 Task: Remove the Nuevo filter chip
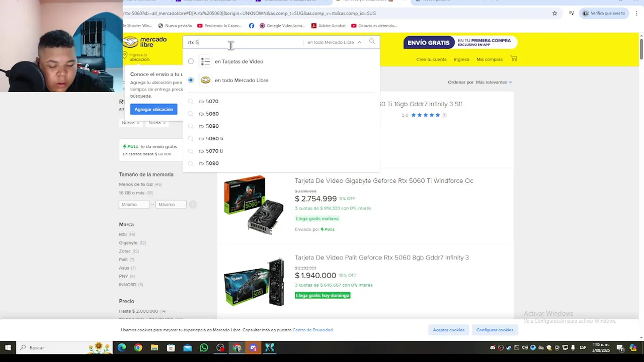click(138, 123)
